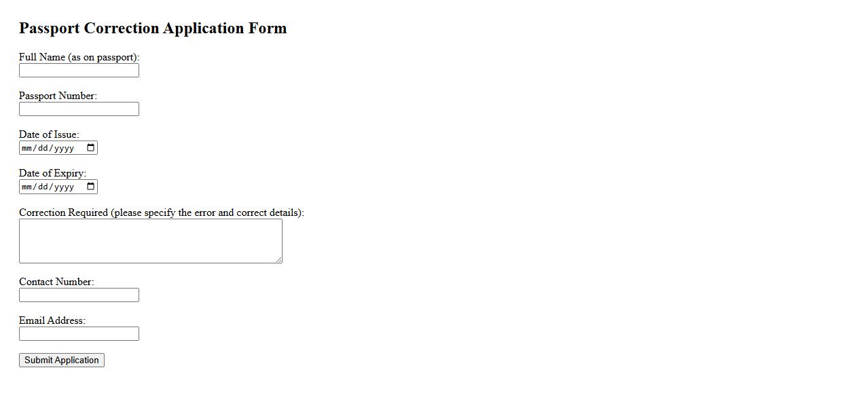Focus the Passport Number input box
Screen dimensions: 868x408
pyautogui.click(x=79, y=109)
